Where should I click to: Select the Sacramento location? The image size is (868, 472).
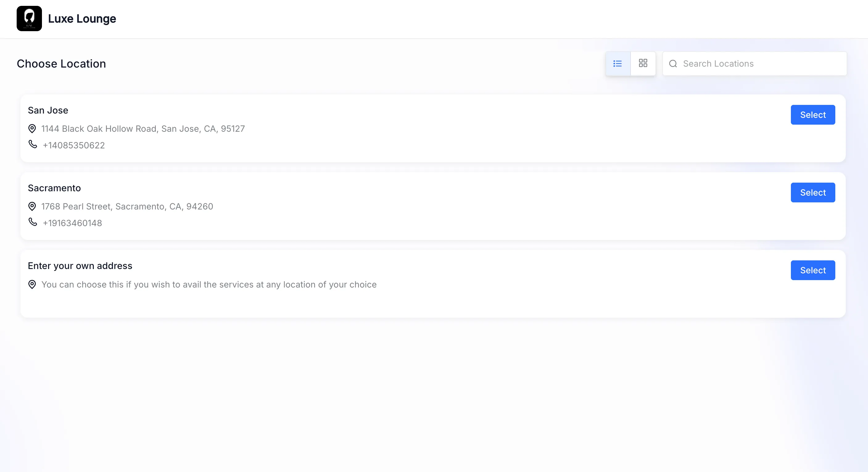tap(813, 193)
